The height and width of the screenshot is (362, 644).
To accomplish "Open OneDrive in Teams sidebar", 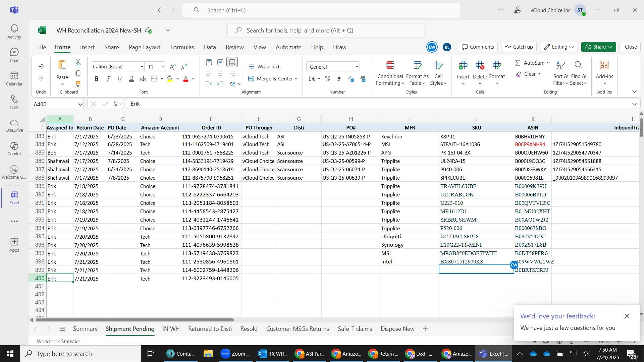I will [14, 125].
